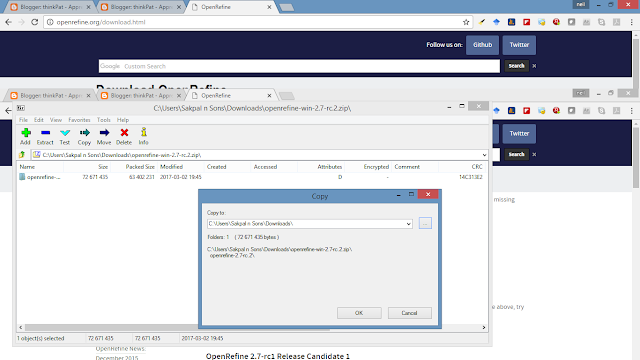Sort file list by Size column

[87, 167]
